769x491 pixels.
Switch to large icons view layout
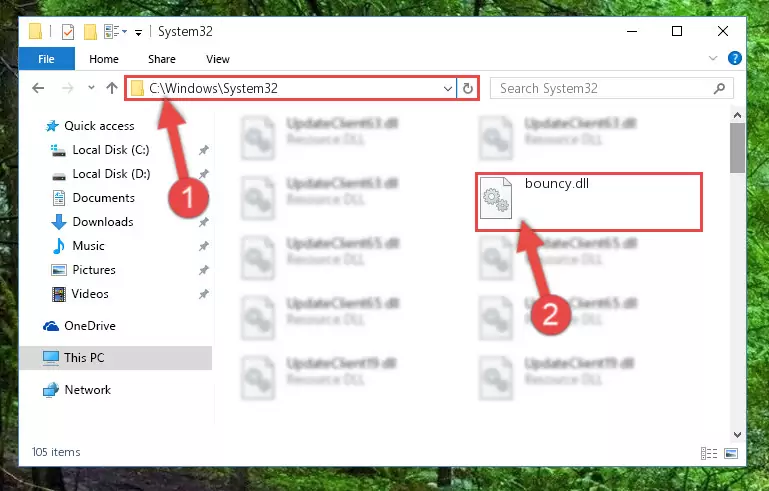pyautogui.click(x=731, y=453)
